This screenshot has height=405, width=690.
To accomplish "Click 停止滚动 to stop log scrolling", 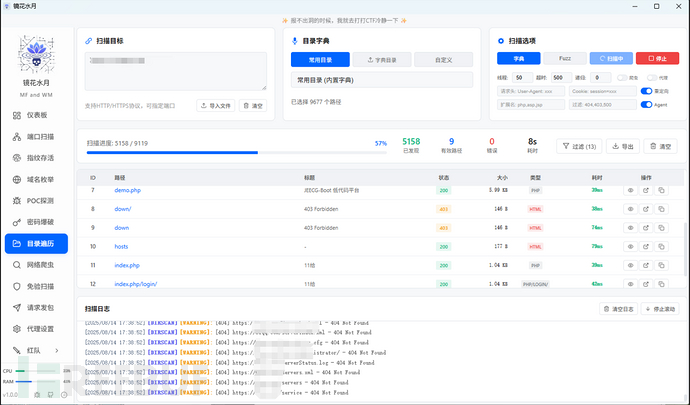I will [660, 309].
